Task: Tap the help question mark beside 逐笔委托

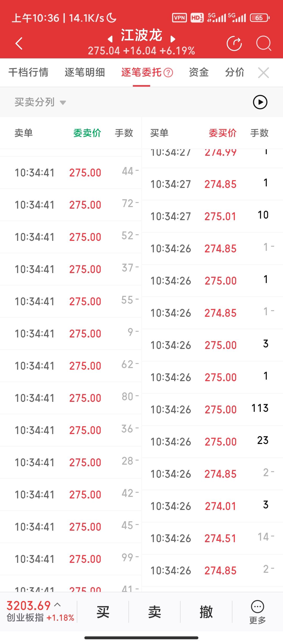Action: click(x=168, y=73)
